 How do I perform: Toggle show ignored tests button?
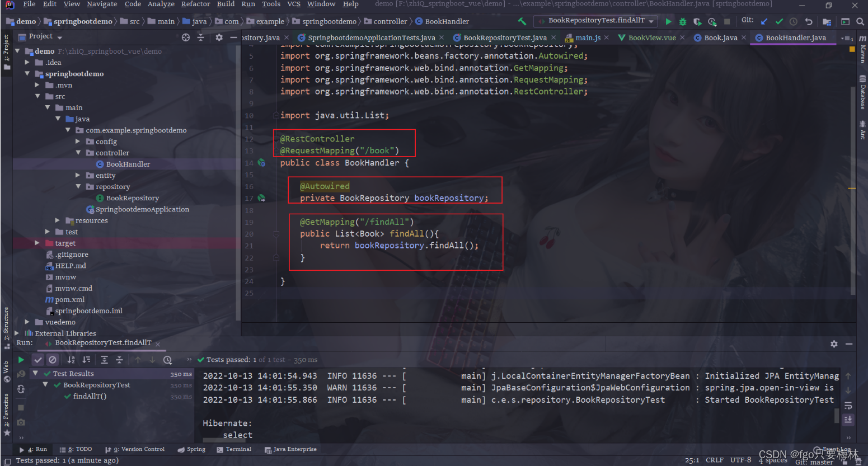[53, 360]
